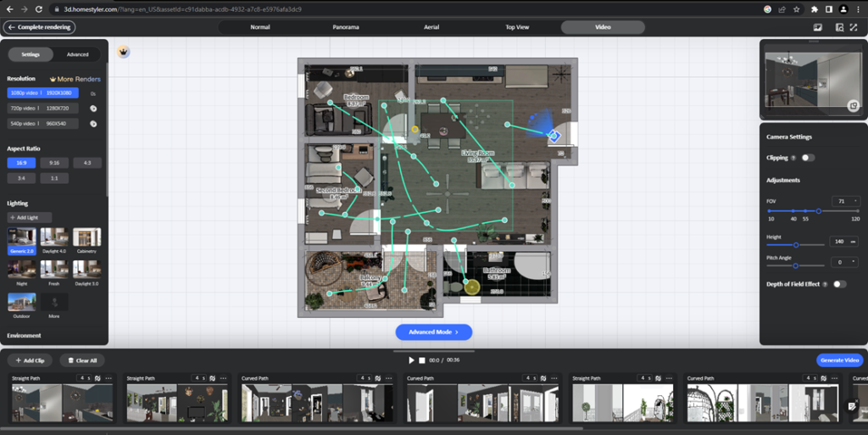Switch to the Panorama tab
Viewport: 868px width, 435px height.
click(345, 27)
